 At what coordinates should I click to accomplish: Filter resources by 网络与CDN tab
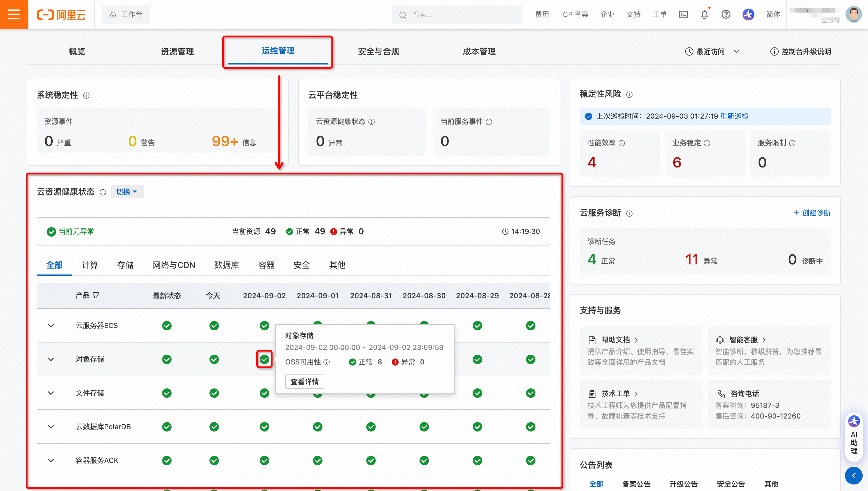[x=174, y=265]
